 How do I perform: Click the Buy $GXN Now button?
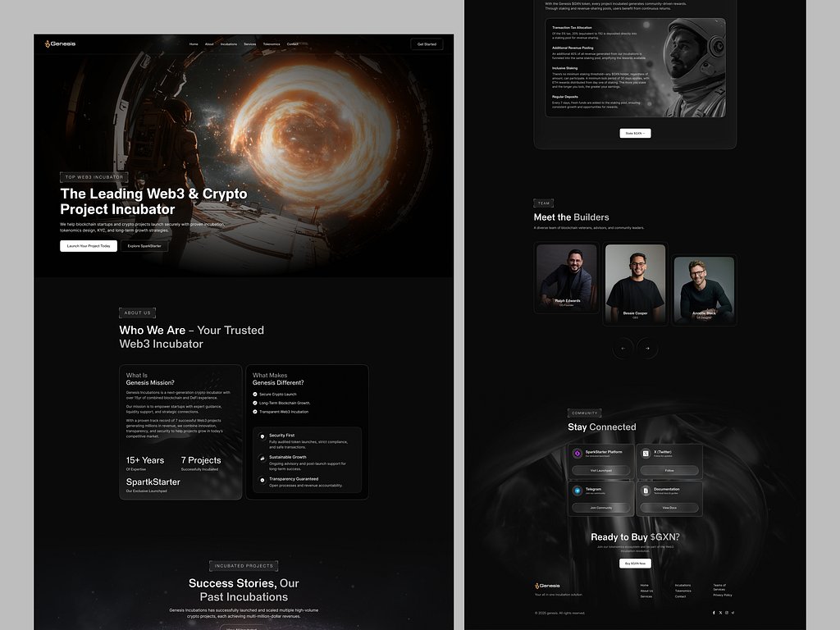[x=636, y=563]
